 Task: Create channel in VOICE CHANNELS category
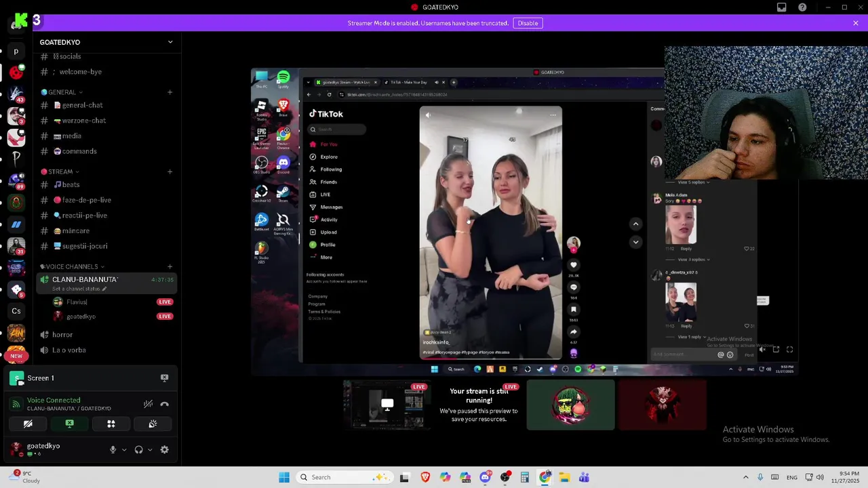(170, 266)
